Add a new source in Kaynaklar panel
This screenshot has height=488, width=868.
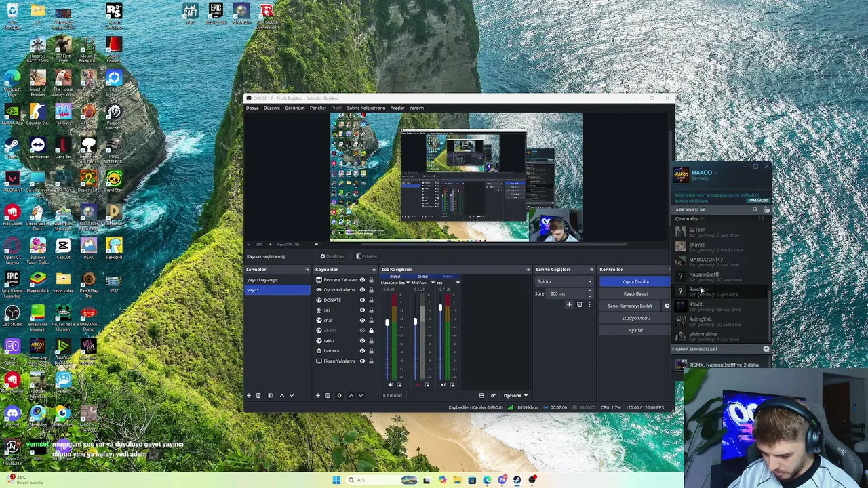317,395
